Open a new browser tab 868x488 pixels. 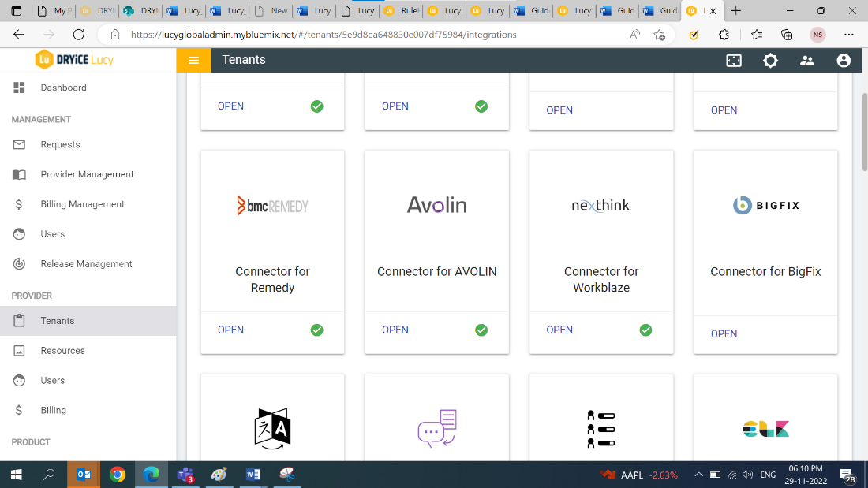[x=735, y=10]
